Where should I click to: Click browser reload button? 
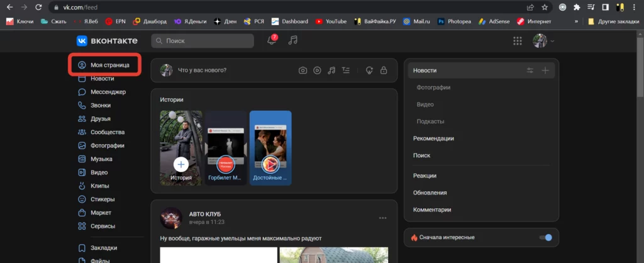pyautogui.click(x=38, y=7)
